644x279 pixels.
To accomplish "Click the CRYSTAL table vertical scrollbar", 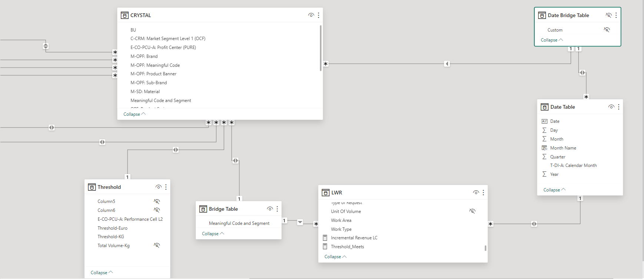I will pyautogui.click(x=321, y=48).
